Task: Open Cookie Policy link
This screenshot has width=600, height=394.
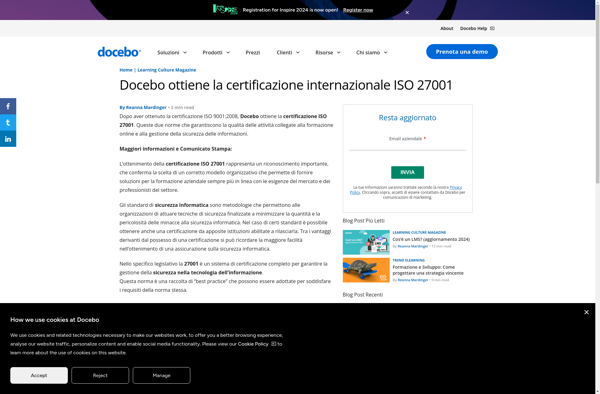Action: click(253, 344)
